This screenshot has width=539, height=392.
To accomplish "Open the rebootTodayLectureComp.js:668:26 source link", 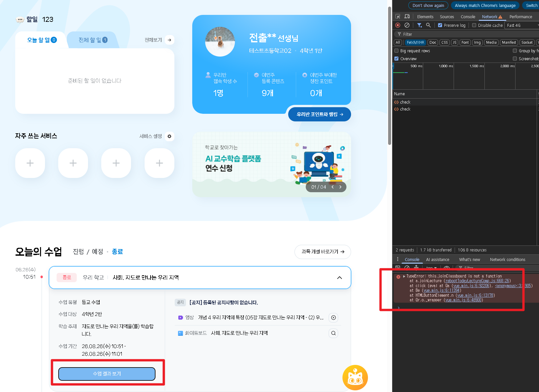I will pyautogui.click(x=477, y=281).
